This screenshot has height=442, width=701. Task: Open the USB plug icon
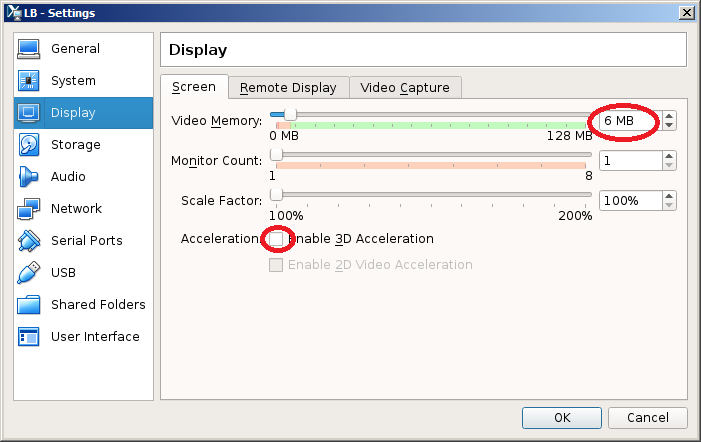point(29,273)
